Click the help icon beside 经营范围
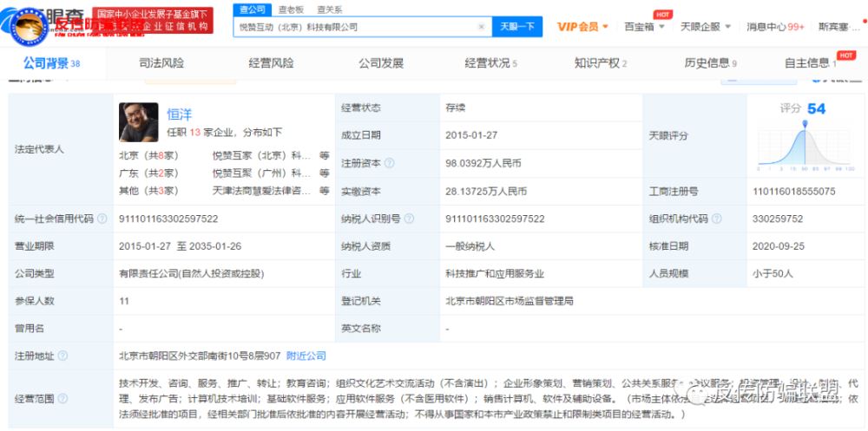The width and height of the screenshot is (868, 431). 62,398
